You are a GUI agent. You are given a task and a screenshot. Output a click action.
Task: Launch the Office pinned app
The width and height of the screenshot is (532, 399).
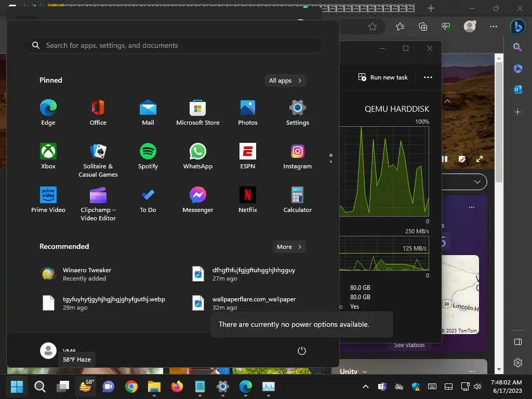coord(98,113)
